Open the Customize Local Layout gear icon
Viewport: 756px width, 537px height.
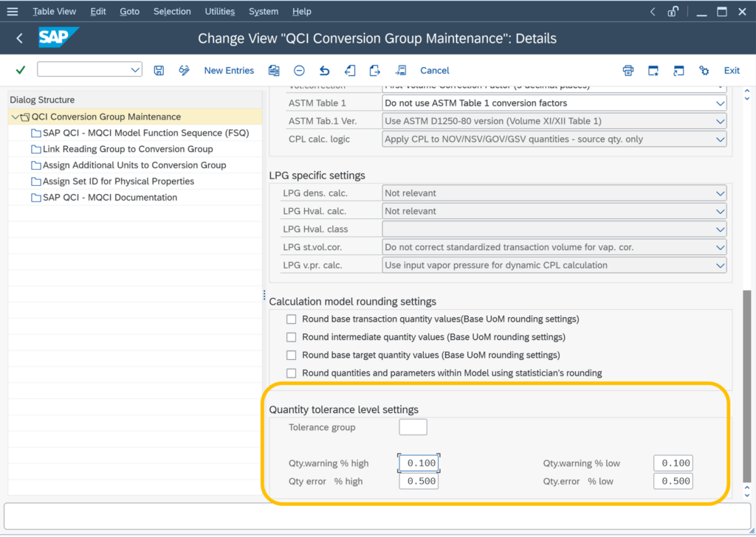click(x=704, y=70)
